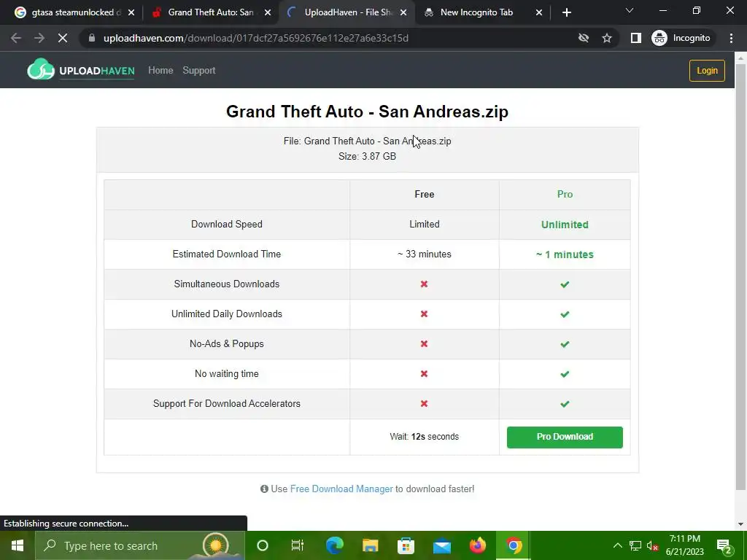Screen dimensions: 747x560
Task: Go back to previous page
Action: [16, 38]
